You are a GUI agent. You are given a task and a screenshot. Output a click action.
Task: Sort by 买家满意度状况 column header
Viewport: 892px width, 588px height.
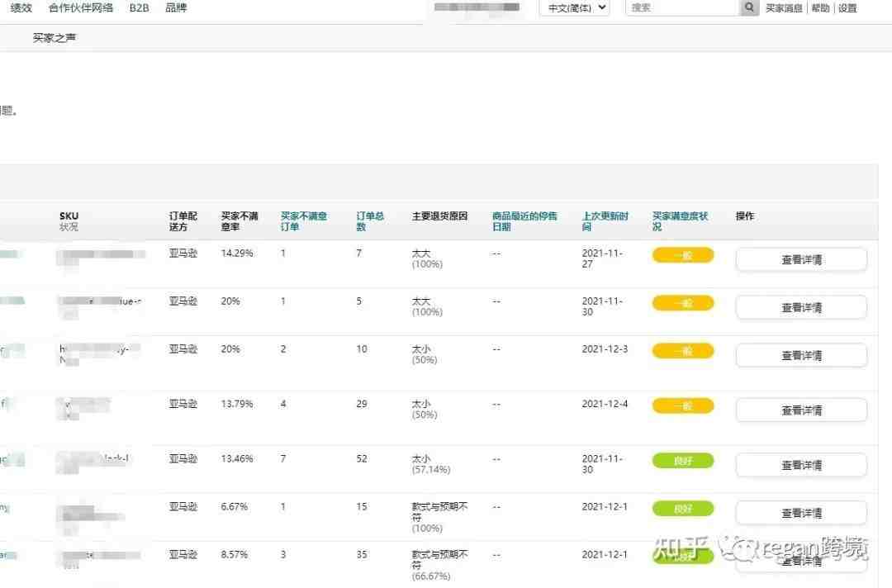680,221
